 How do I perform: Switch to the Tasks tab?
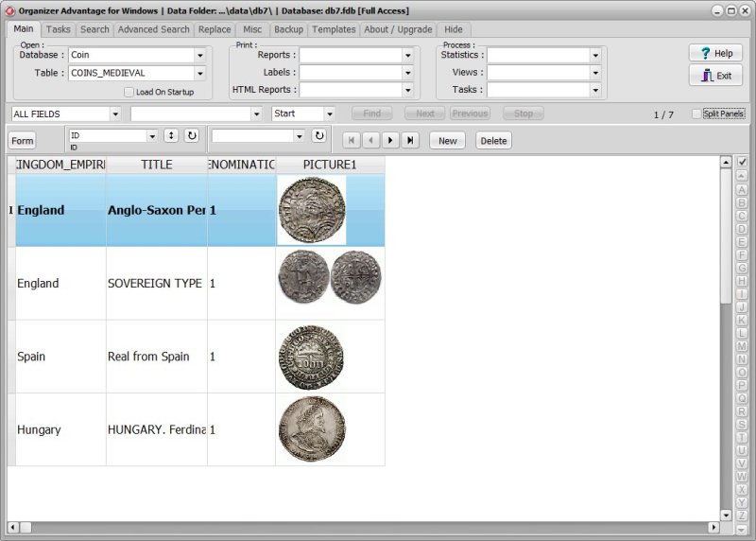pyautogui.click(x=59, y=29)
